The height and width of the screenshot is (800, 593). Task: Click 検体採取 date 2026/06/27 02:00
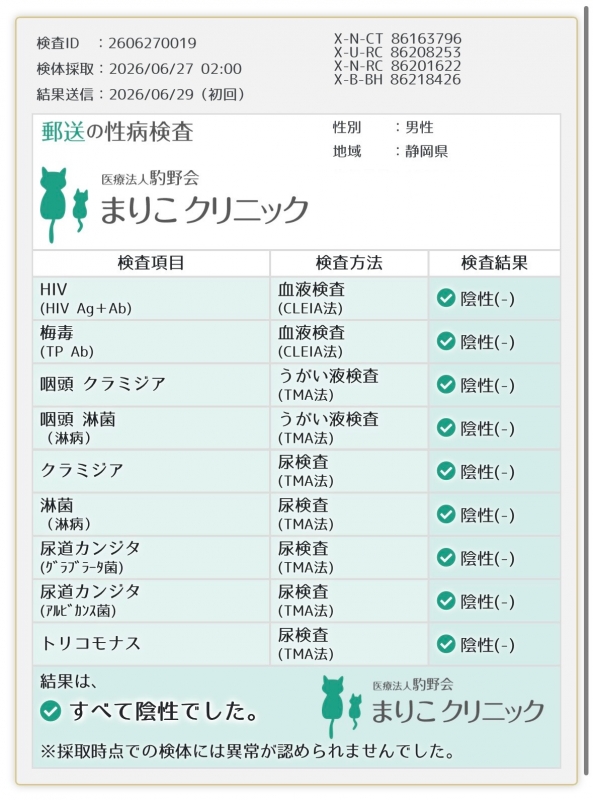[x=175, y=69]
